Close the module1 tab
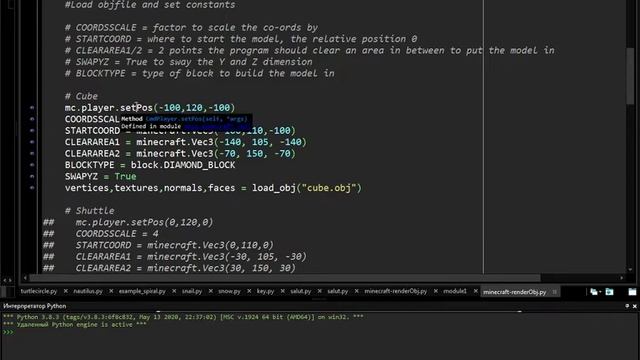 coord(476,291)
